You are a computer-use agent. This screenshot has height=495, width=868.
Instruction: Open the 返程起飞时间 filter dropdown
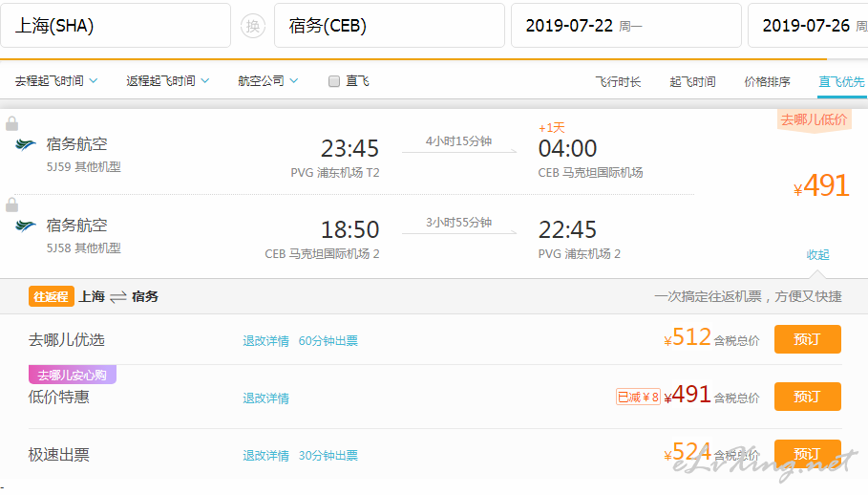168,81
